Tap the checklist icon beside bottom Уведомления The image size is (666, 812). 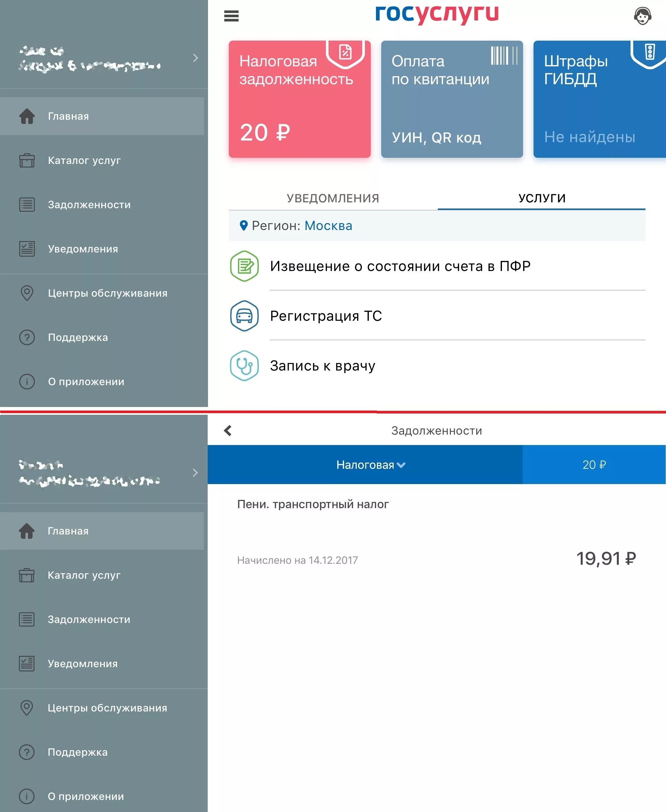click(x=27, y=664)
